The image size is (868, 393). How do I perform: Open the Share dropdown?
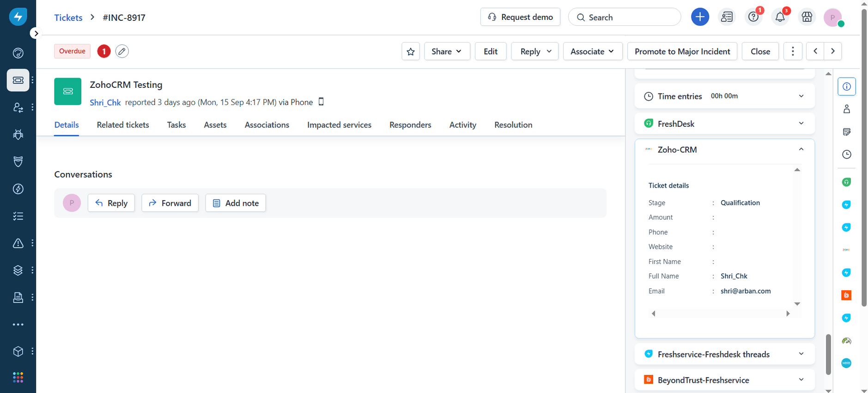tap(447, 51)
